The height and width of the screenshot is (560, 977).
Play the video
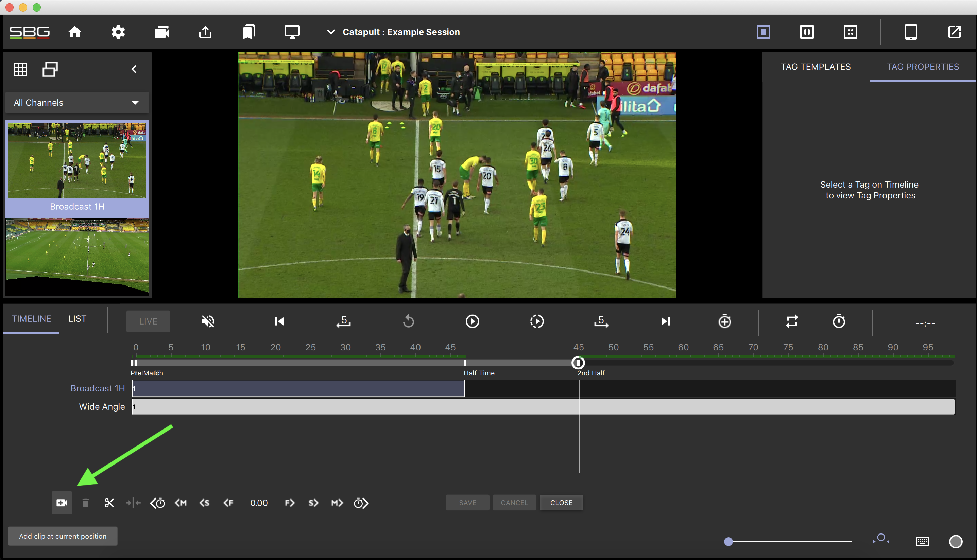472,321
